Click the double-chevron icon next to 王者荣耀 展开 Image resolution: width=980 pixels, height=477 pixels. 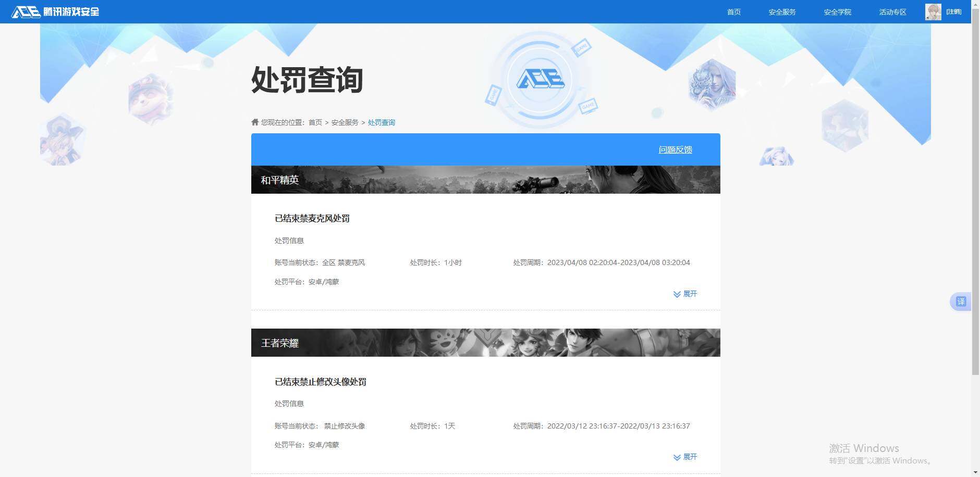tap(676, 457)
